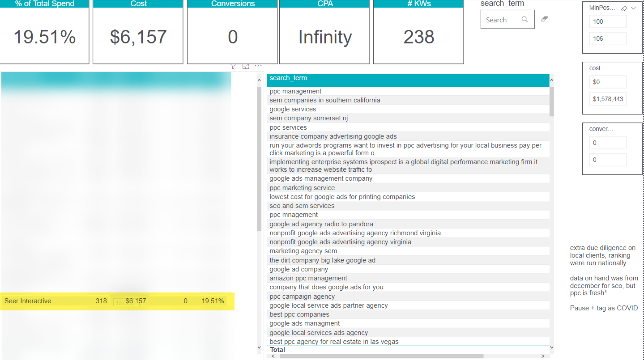Expand the MinPos slicer dropdown chevron
The height and width of the screenshot is (360, 644).
coord(634,8)
